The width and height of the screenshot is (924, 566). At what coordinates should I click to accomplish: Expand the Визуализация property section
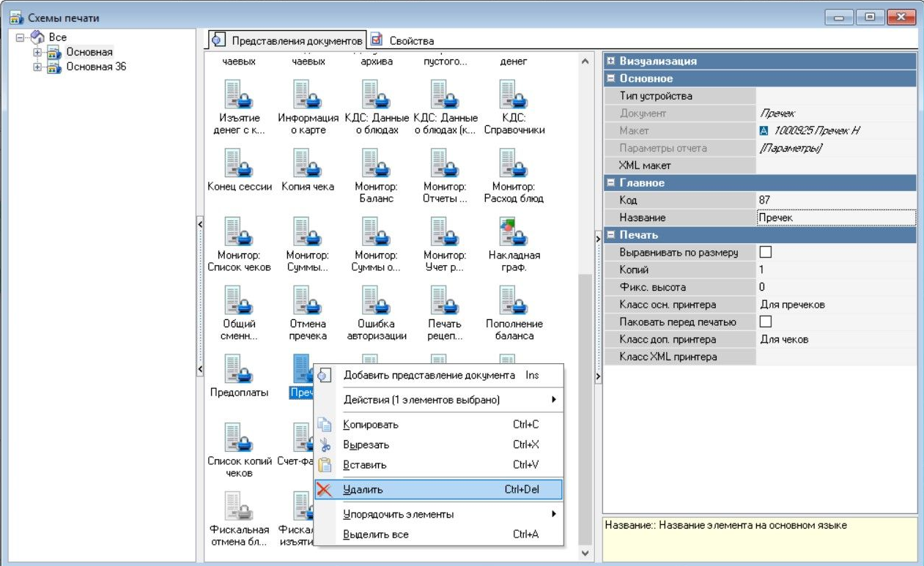pos(610,62)
